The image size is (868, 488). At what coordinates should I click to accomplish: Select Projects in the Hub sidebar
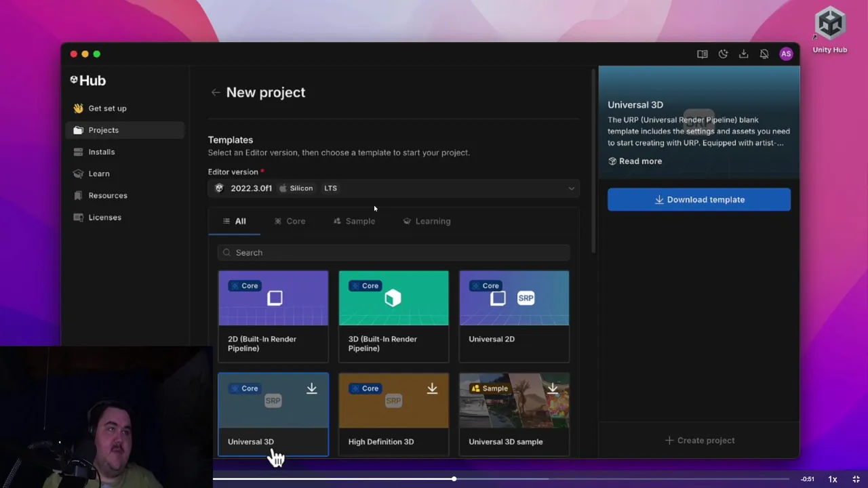[125, 130]
